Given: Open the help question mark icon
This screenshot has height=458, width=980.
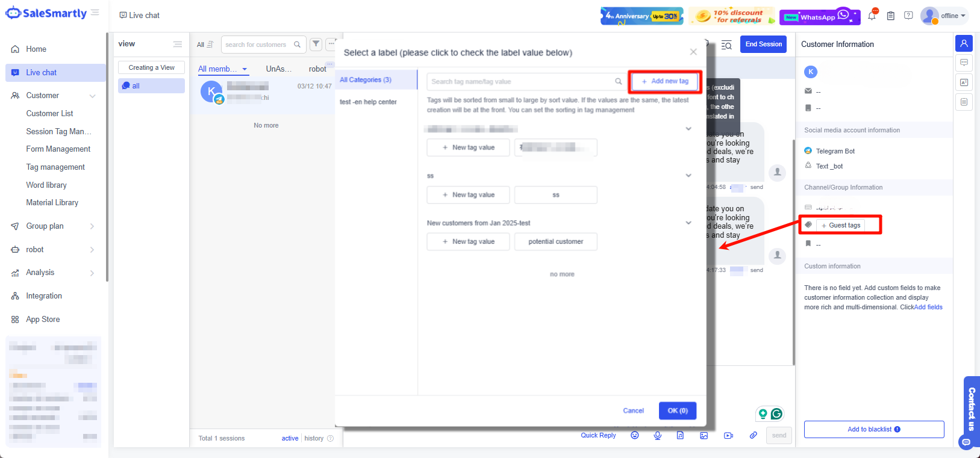Looking at the screenshot, I should point(908,16).
